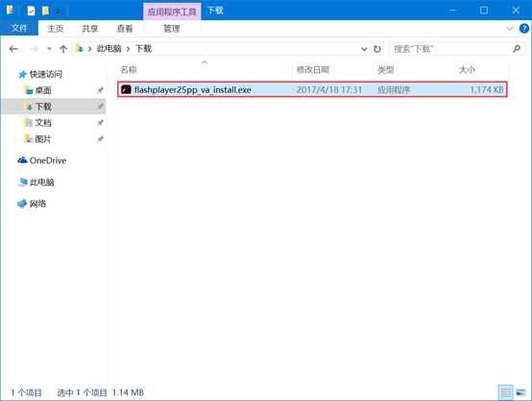
Task: Open recent locations dropdown arrow
Action: (49, 49)
